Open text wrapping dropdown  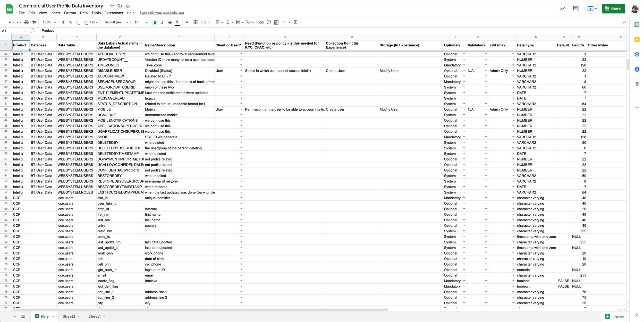pyautogui.click(x=240, y=22)
